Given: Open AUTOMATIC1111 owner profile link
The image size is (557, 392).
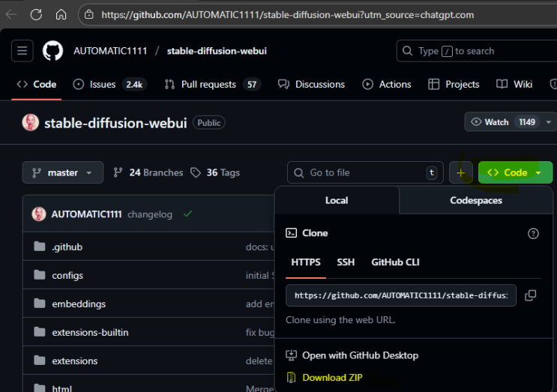Looking at the screenshot, I should pyautogui.click(x=110, y=51).
